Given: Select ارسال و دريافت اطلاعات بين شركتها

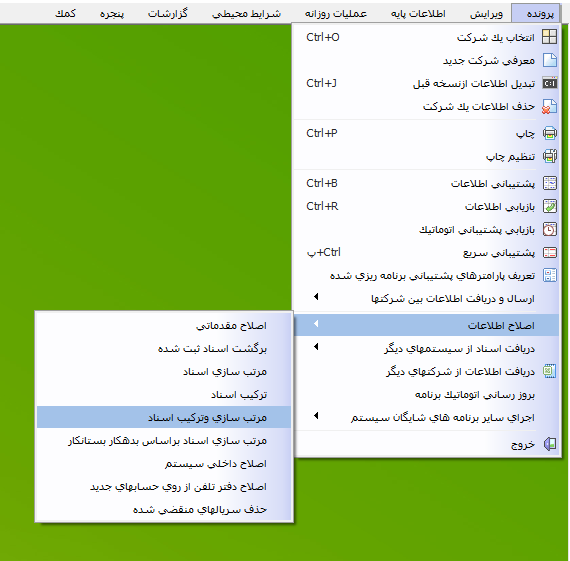Looking at the screenshot, I should tap(426, 298).
